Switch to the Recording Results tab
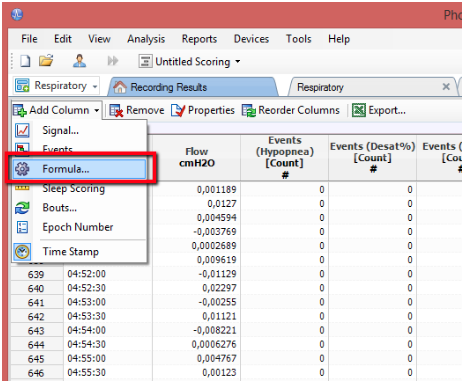 click(x=193, y=87)
